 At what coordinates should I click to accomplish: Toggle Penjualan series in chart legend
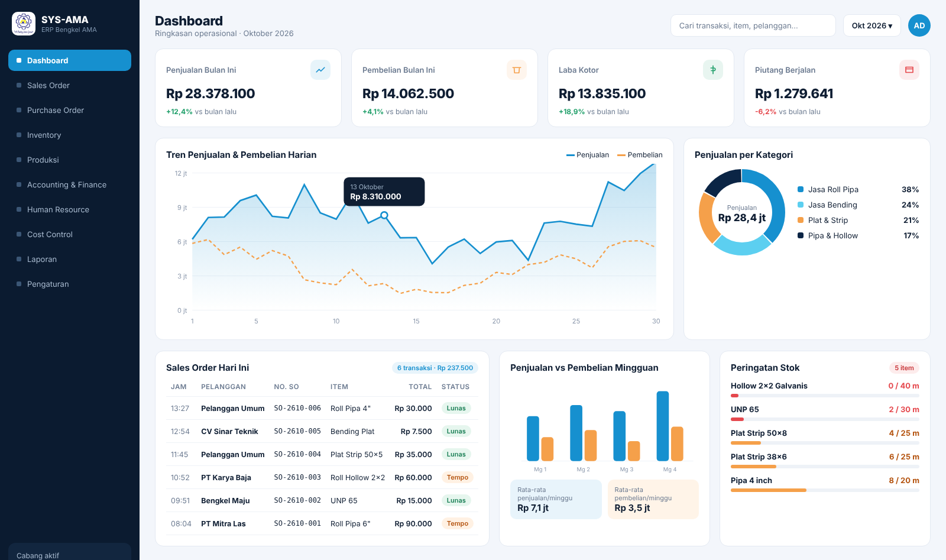point(588,155)
